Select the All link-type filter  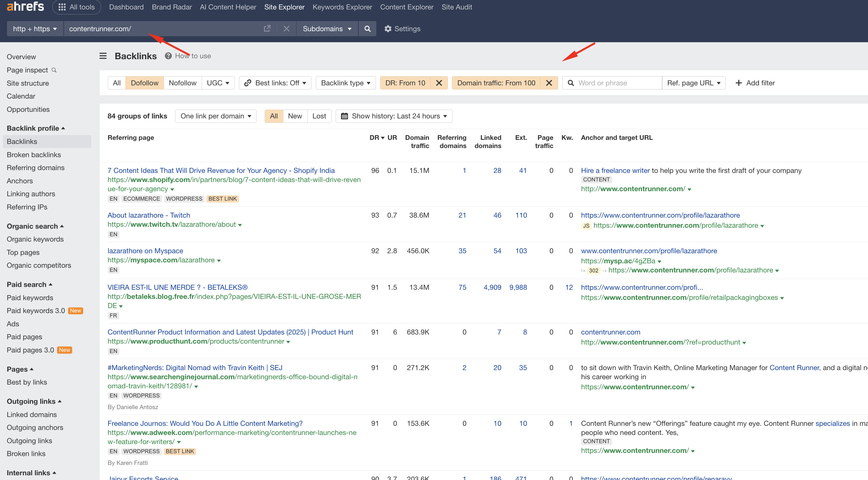point(117,83)
